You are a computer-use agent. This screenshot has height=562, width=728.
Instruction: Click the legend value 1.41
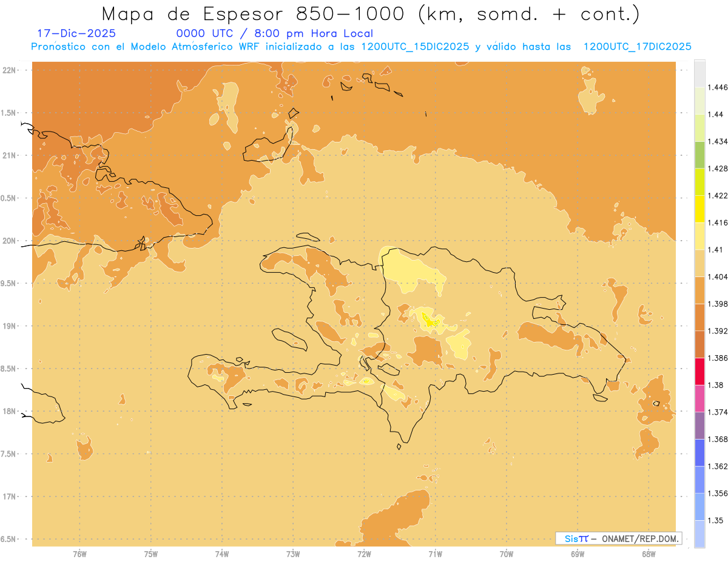click(x=716, y=249)
